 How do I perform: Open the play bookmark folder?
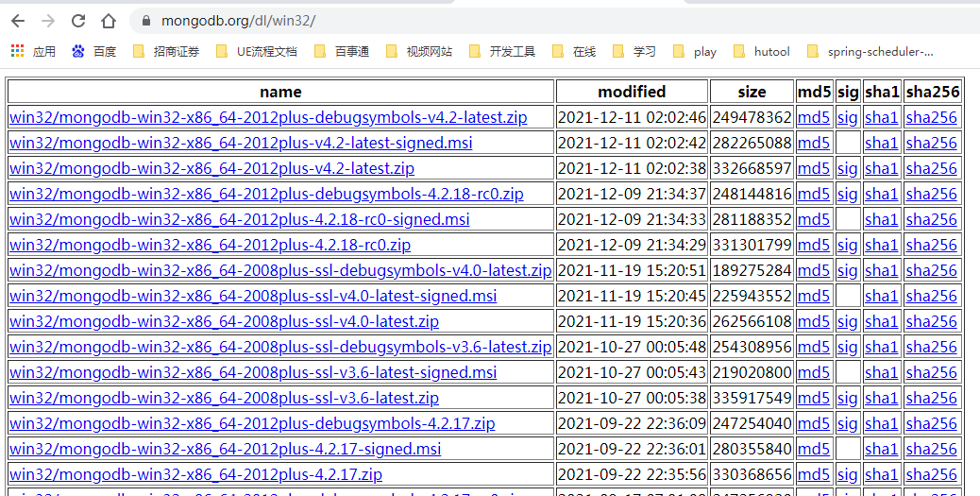pos(695,52)
